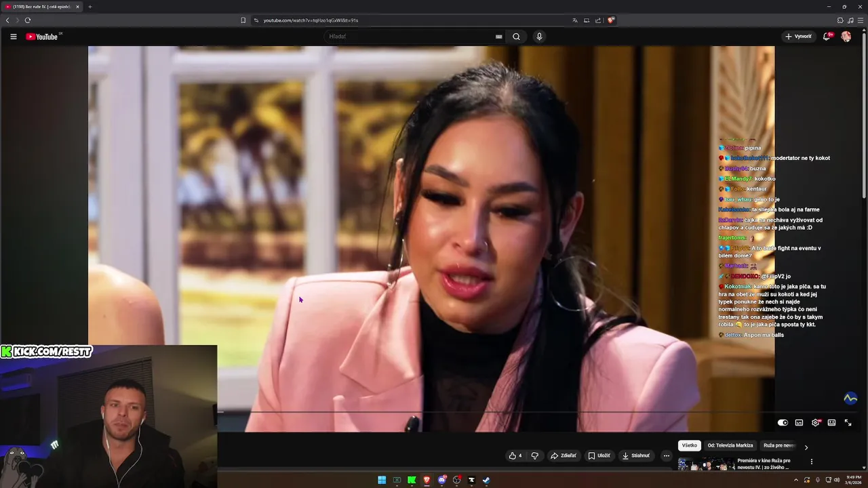This screenshot has height=488, width=868.
Task: Select the Všetko filter chip
Action: coord(689,445)
